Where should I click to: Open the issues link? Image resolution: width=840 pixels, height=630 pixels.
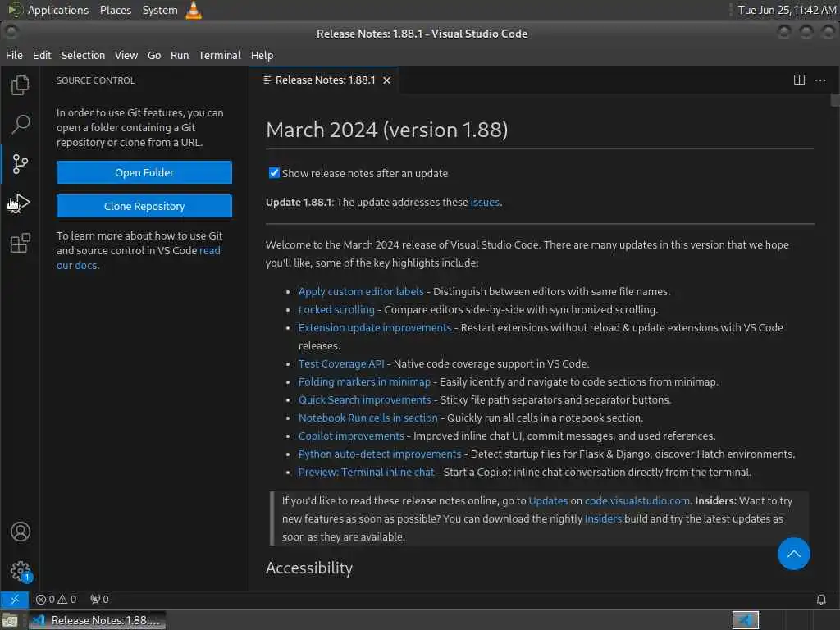(485, 203)
